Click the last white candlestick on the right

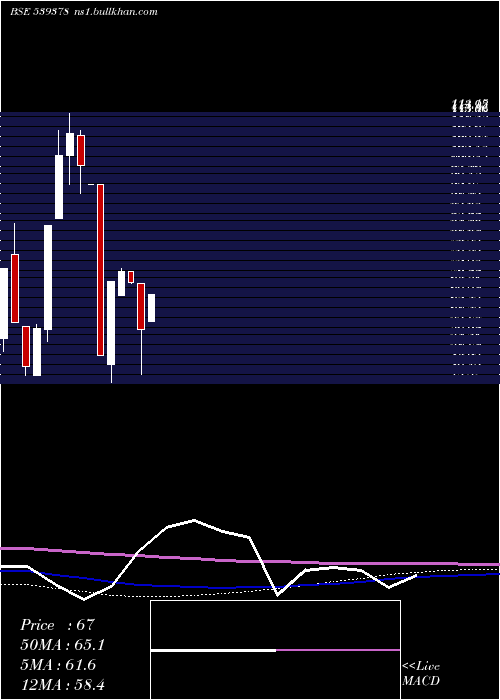coord(151,308)
